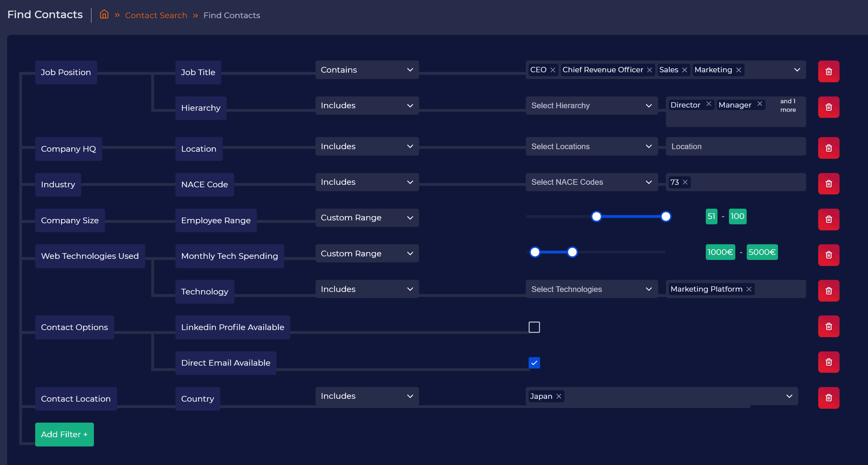Delete the Employee Range filter row

coord(829,219)
